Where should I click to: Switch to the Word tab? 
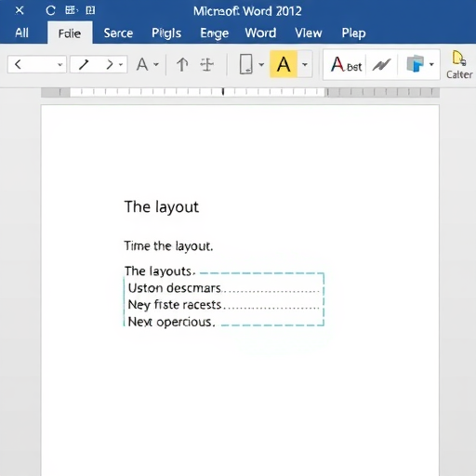click(260, 33)
